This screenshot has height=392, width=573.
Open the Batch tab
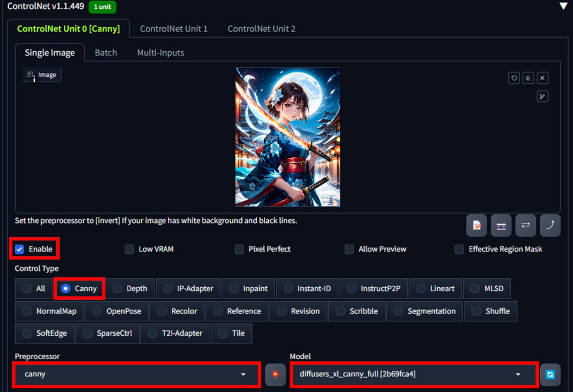106,53
